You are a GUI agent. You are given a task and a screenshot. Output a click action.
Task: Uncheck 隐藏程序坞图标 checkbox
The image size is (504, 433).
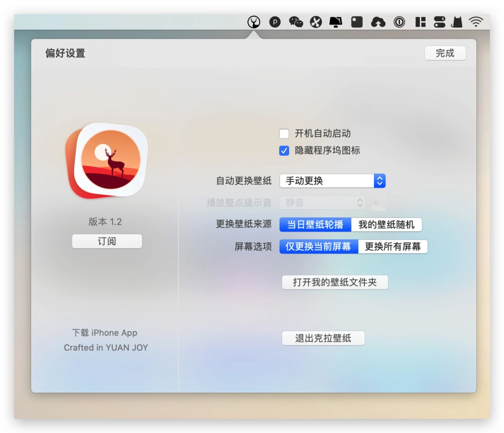284,150
